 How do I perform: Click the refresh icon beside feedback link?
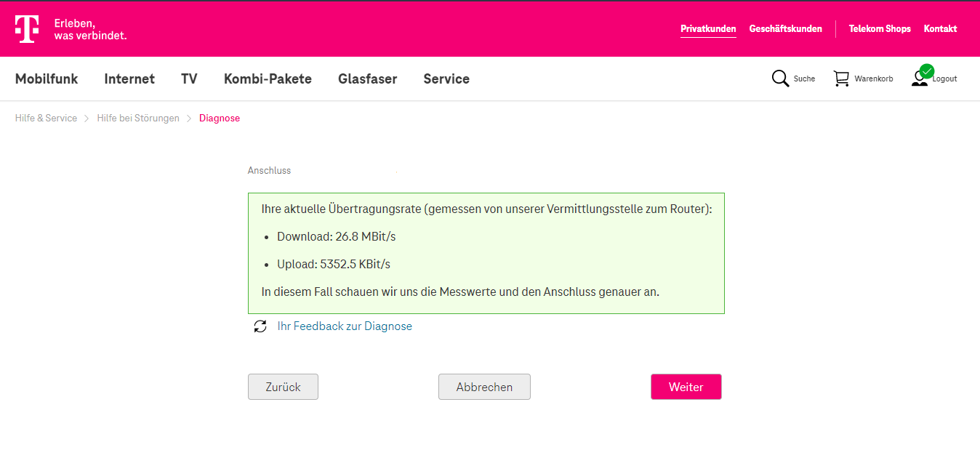pos(260,326)
